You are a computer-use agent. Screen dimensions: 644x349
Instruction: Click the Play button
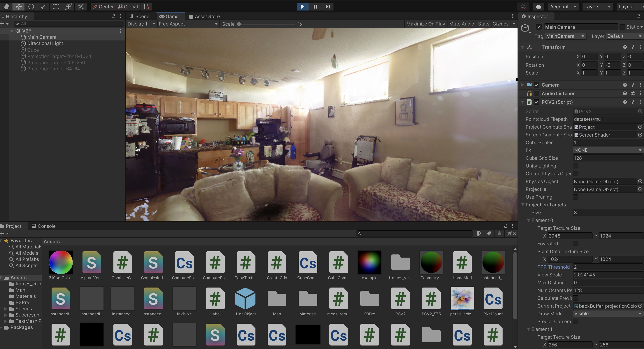(303, 6)
